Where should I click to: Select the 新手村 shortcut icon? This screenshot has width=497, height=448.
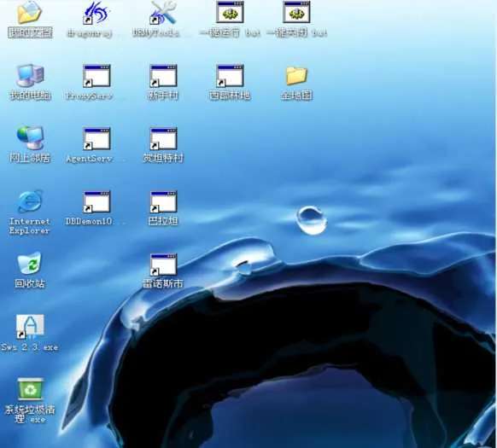coord(163,76)
